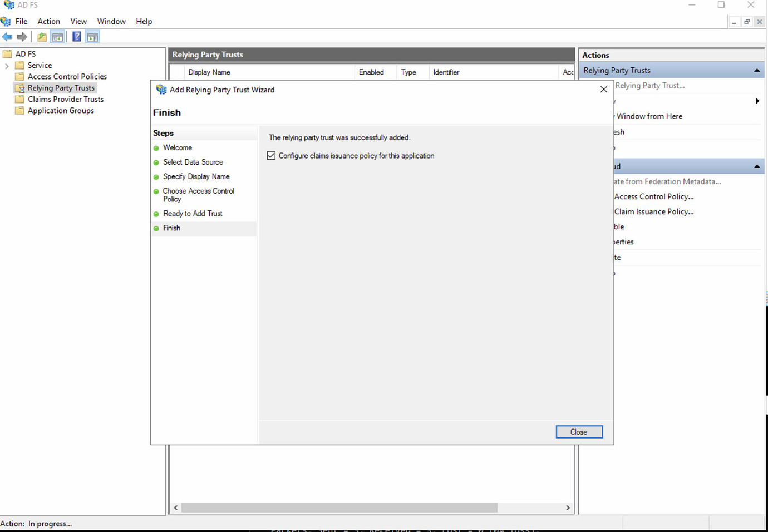
Task: Expand the Service node in the tree
Action: (x=6, y=65)
